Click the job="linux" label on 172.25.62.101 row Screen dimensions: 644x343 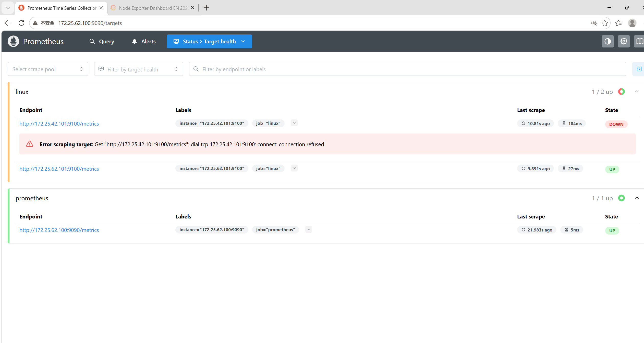click(x=268, y=168)
